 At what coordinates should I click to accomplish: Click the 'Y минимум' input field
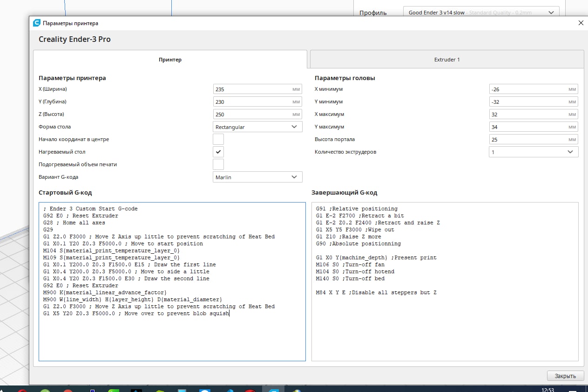(x=534, y=101)
